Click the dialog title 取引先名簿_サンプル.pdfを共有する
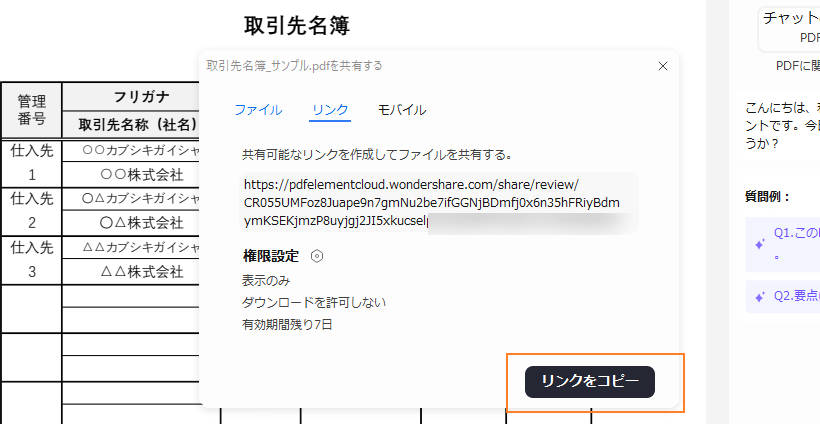Image resolution: width=820 pixels, height=424 pixels. [x=294, y=66]
